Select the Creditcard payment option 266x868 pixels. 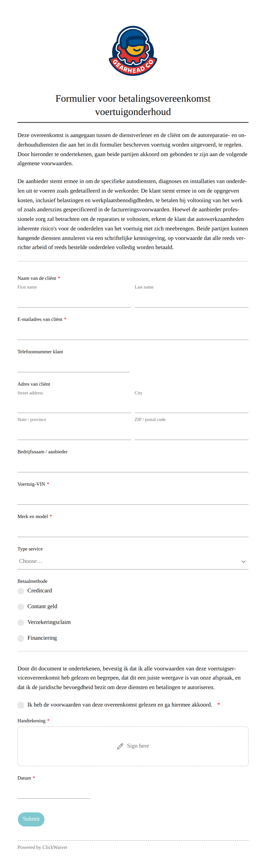(x=21, y=591)
